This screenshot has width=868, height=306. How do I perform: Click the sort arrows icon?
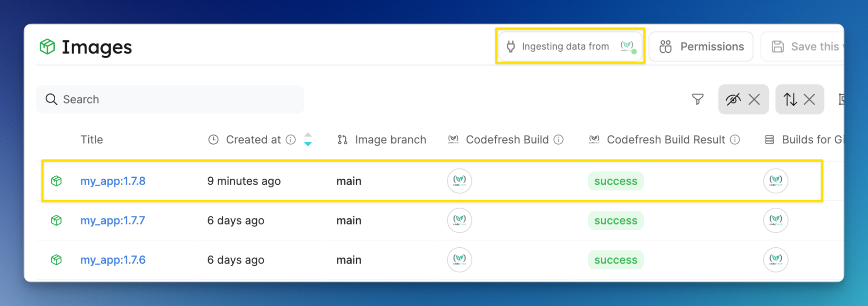[790, 100]
